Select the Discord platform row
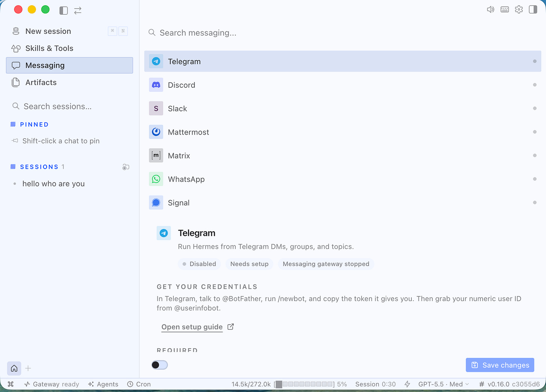This screenshot has height=392, width=546. coord(342,85)
